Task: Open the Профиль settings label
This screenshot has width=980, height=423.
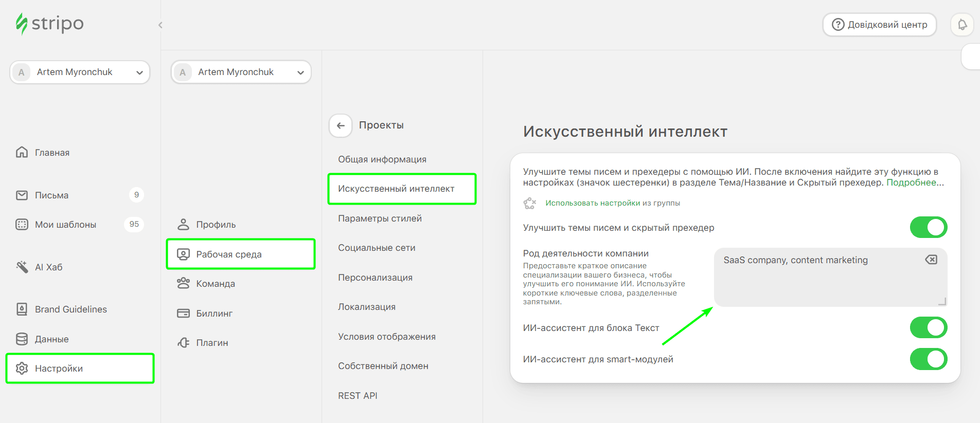Action: tap(216, 225)
